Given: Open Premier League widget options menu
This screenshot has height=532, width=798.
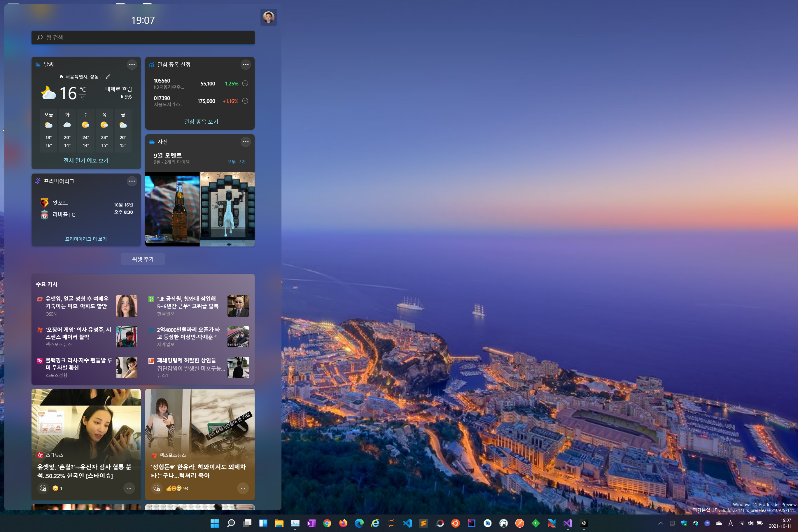Looking at the screenshot, I should 132,181.
